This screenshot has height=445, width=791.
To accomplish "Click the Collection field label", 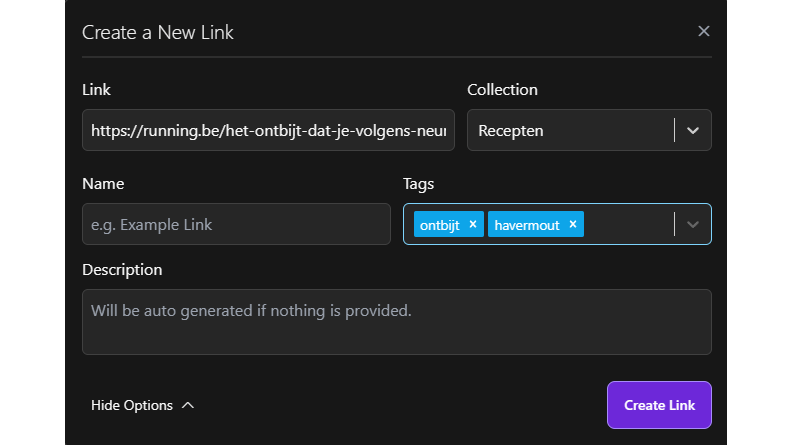I will [x=502, y=90].
